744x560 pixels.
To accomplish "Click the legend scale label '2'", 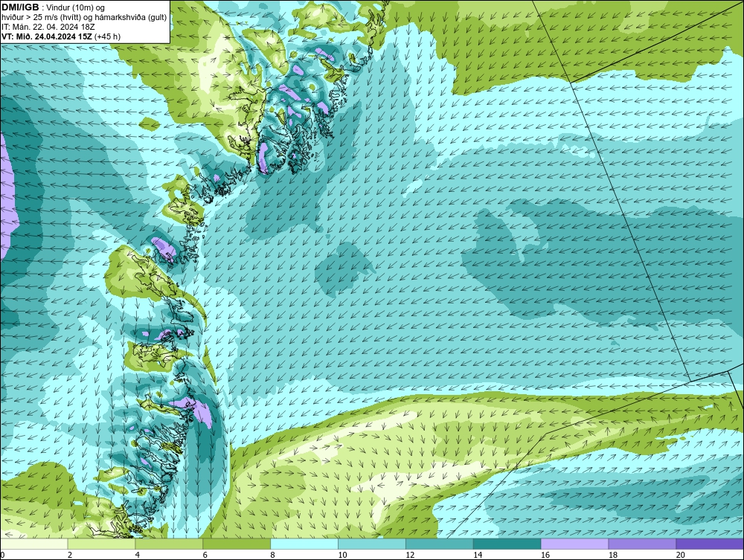I will tap(70, 555).
